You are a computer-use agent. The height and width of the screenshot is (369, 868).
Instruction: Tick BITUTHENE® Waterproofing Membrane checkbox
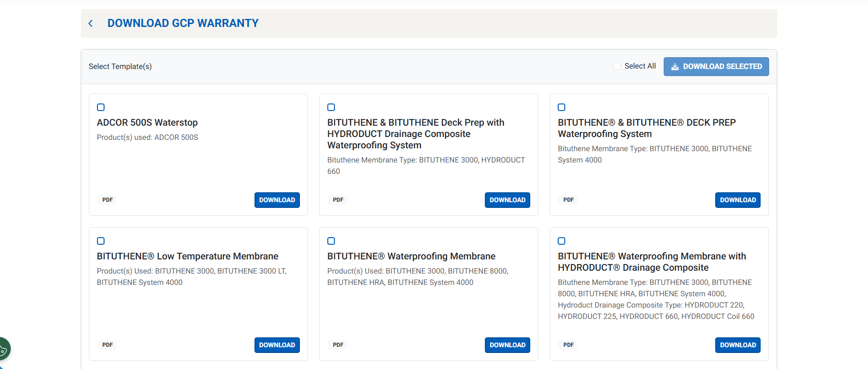(x=331, y=241)
